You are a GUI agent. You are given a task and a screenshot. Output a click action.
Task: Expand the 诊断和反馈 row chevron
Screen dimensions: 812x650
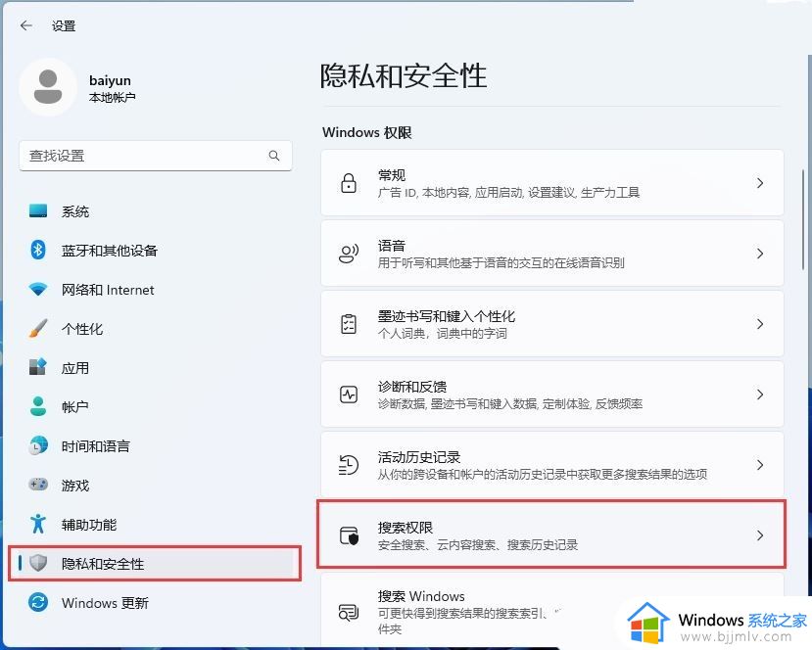click(x=760, y=395)
